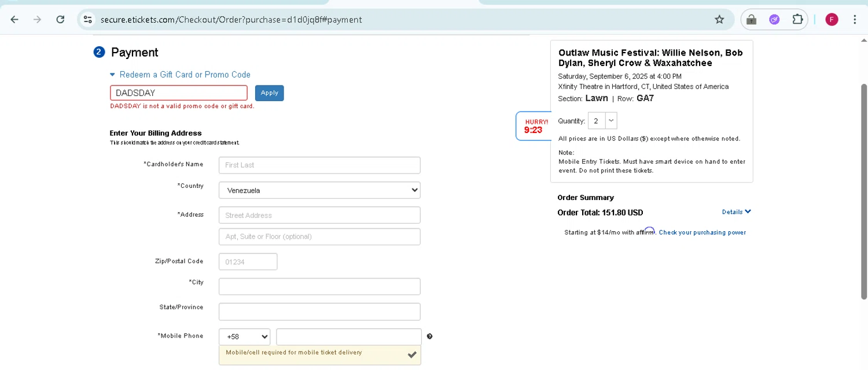Click the State/Province input field
The width and height of the screenshot is (868, 370).
click(x=319, y=312)
